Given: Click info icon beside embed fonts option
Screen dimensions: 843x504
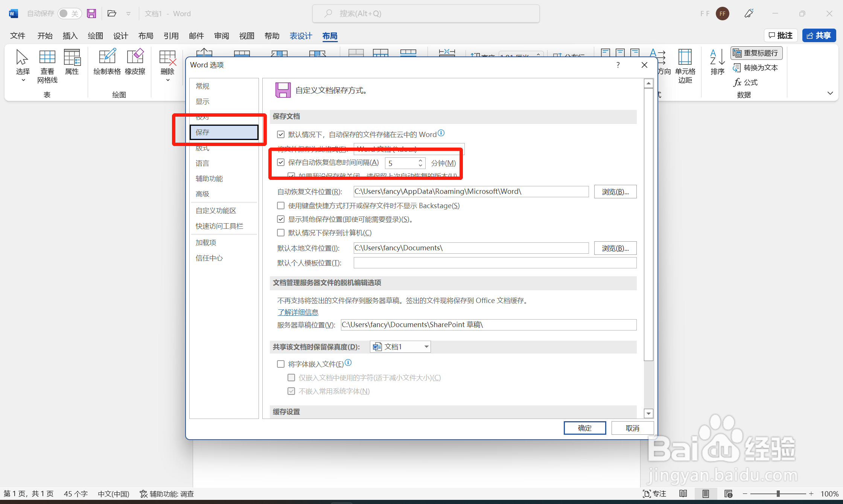Looking at the screenshot, I should click(x=348, y=362).
